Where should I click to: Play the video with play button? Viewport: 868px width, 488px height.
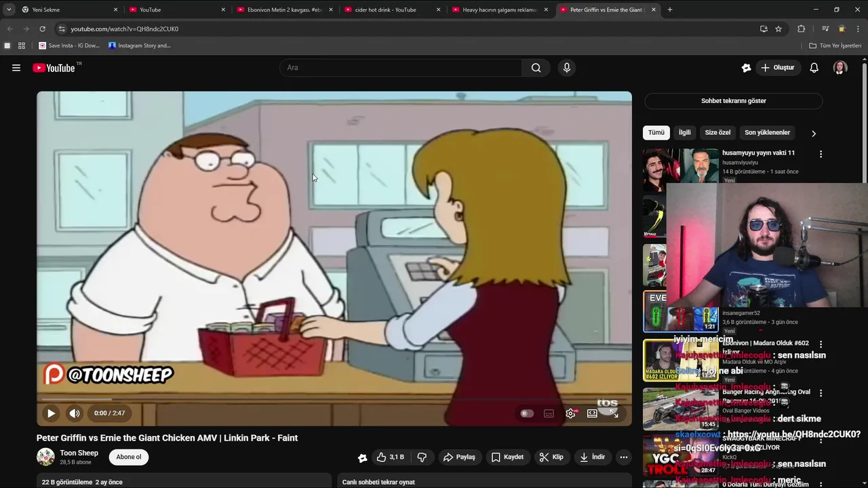click(x=51, y=413)
